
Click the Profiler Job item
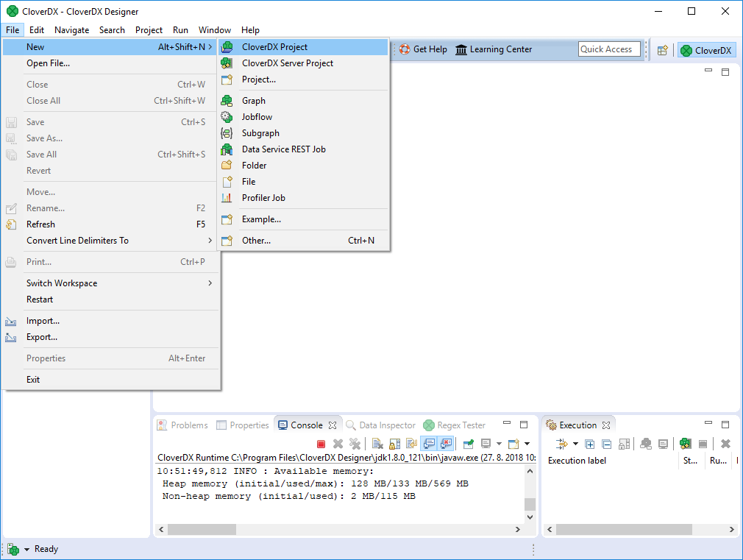(263, 198)
